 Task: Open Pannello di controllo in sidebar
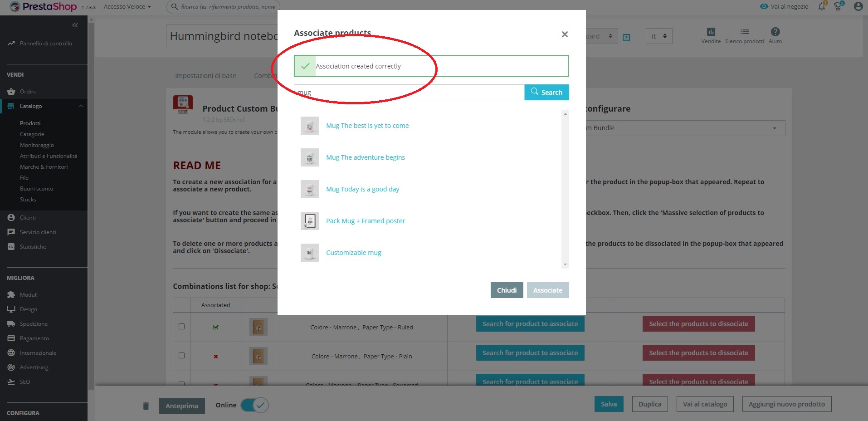46,44
